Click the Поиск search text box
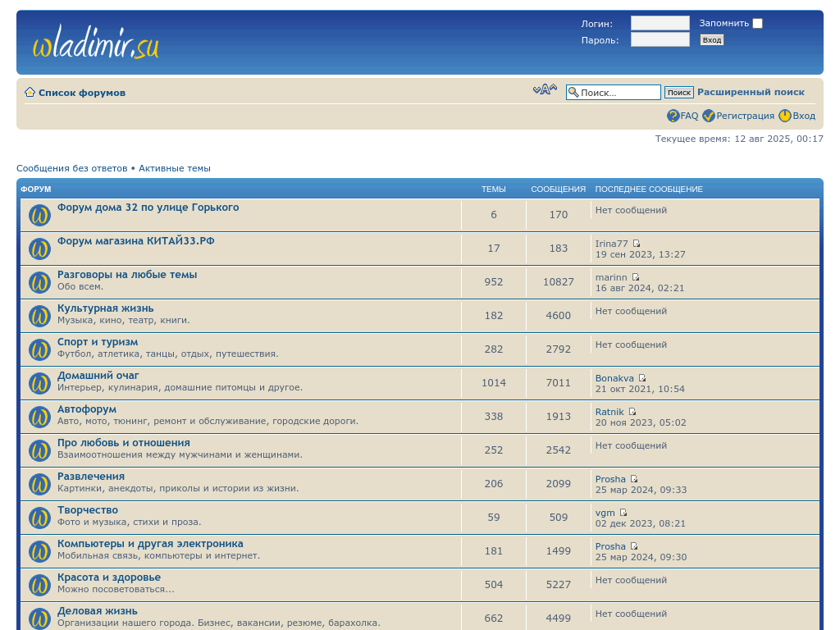 [619, 93]
